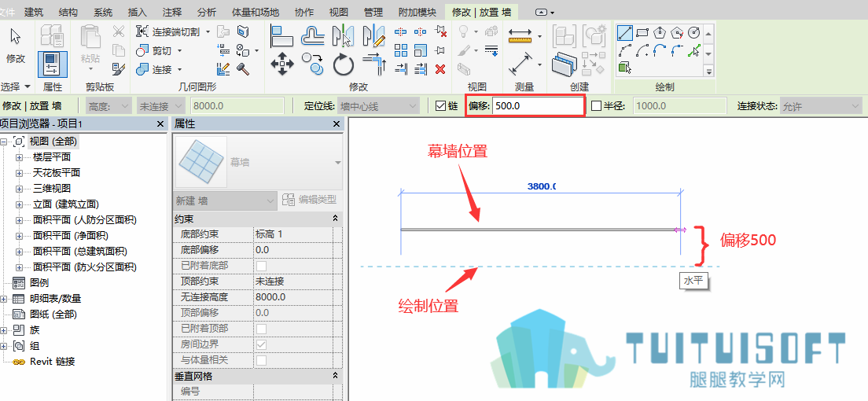Click the Create Similar icon
868x401 pixels.
coord(564,64)
